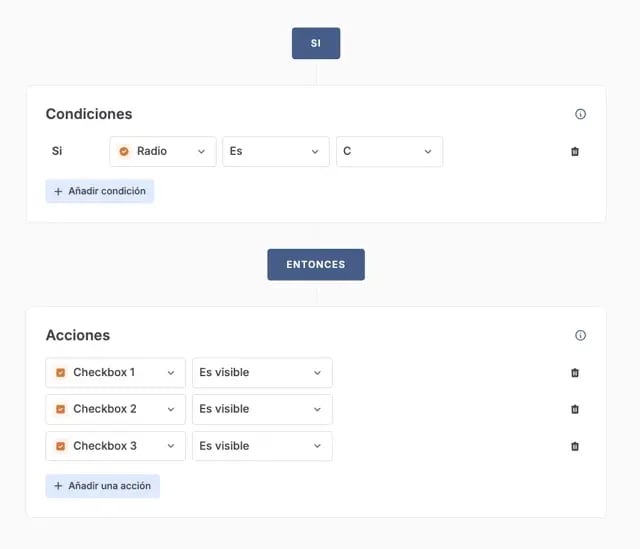Expand the Checkbox 2 field selector
Image resolution: width=640 pixels, height=549 pixels.
click(x=115, y=409)
